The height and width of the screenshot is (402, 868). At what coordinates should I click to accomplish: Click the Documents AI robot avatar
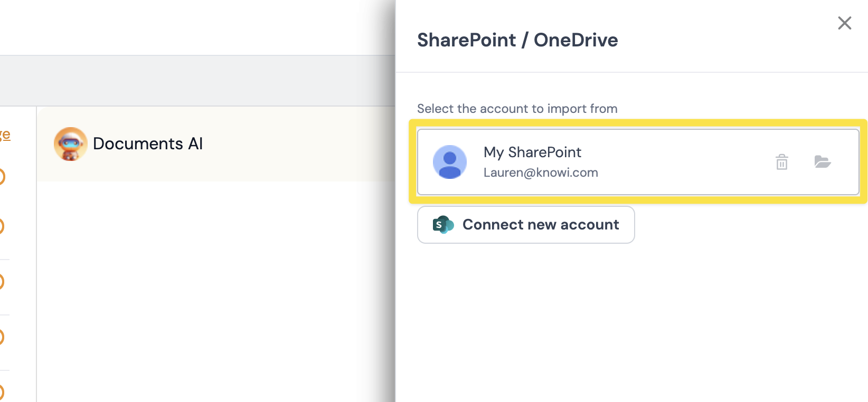tap(70, 144)
